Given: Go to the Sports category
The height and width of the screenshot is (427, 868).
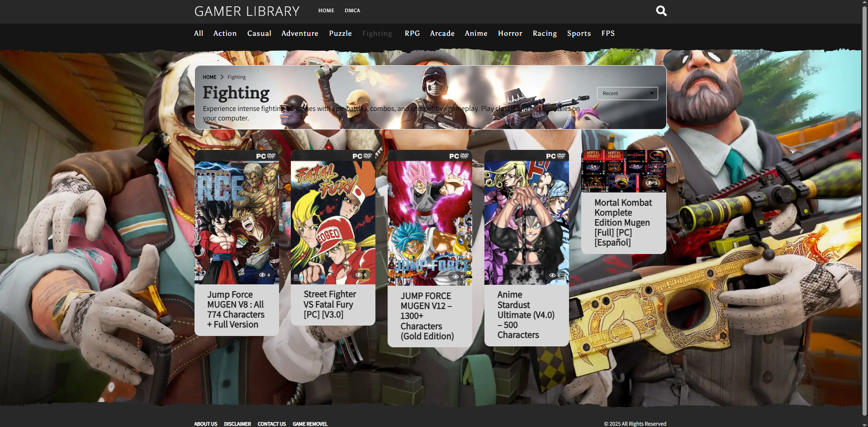Looking at the screenshot, I should click(579, 34).
